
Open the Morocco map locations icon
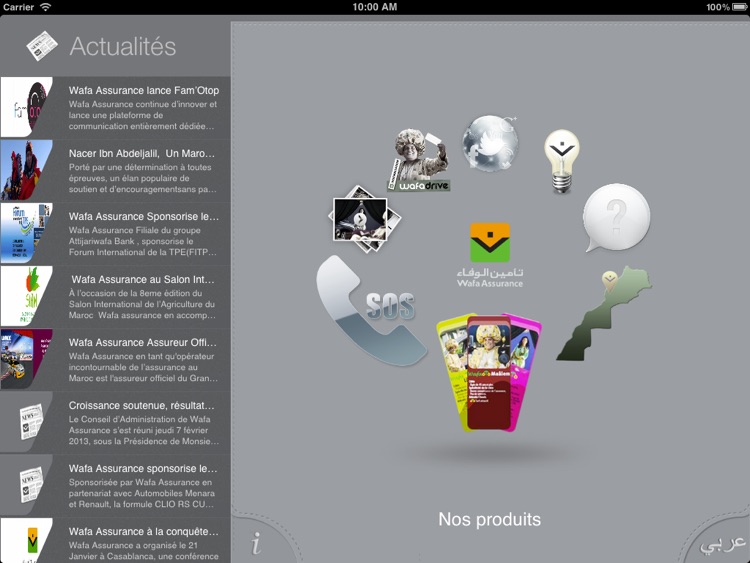click(x=604, y=313)
